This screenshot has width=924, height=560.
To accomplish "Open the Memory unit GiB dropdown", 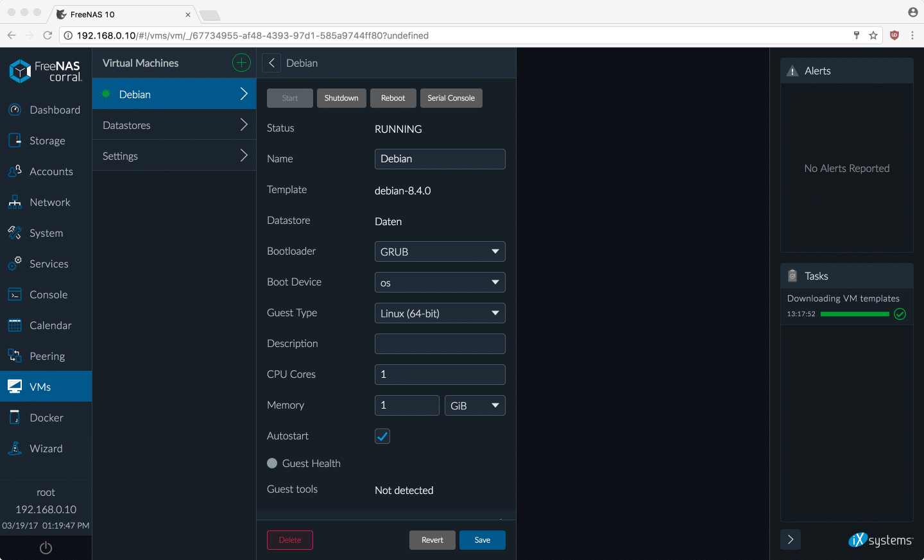I will 475,405.
